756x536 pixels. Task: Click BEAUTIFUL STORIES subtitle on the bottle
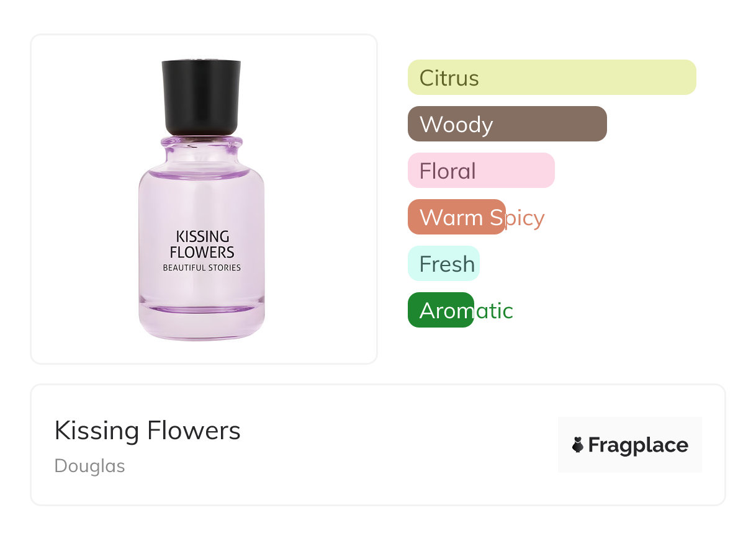[202, 268]
